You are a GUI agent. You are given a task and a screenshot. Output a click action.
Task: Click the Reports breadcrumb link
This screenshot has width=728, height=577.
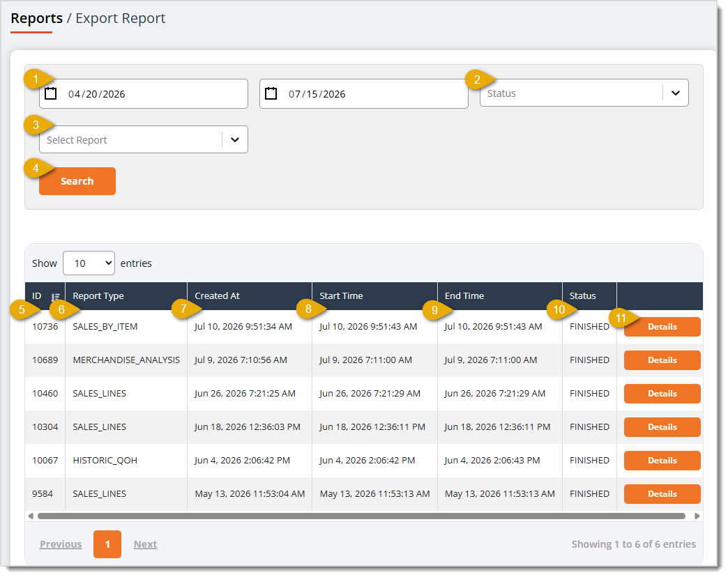[37, 18]
